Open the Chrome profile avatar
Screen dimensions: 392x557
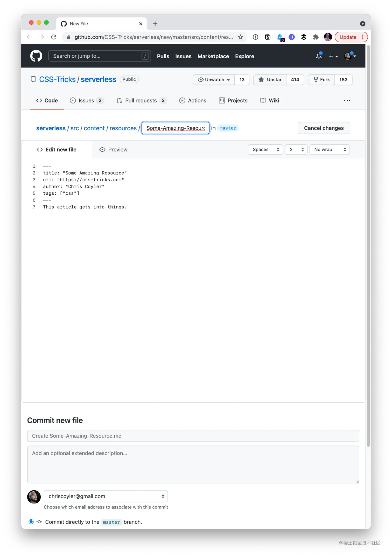point(328,37)
